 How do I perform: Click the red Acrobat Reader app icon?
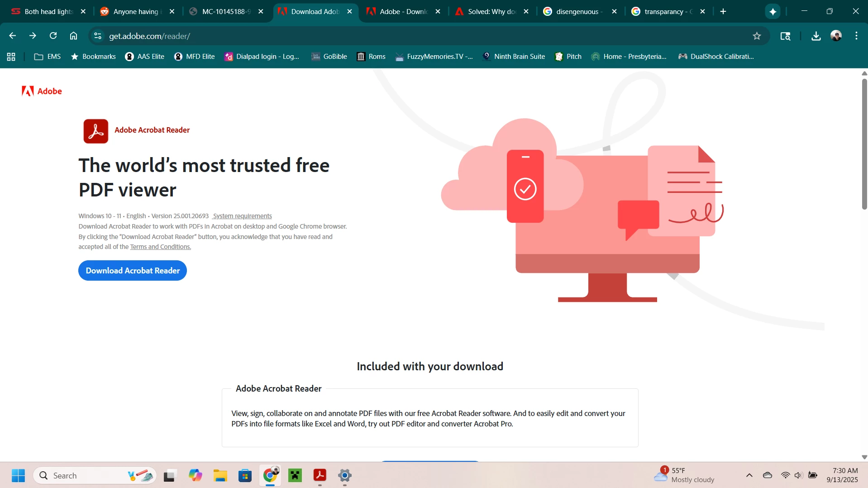[x=96, y=131]
